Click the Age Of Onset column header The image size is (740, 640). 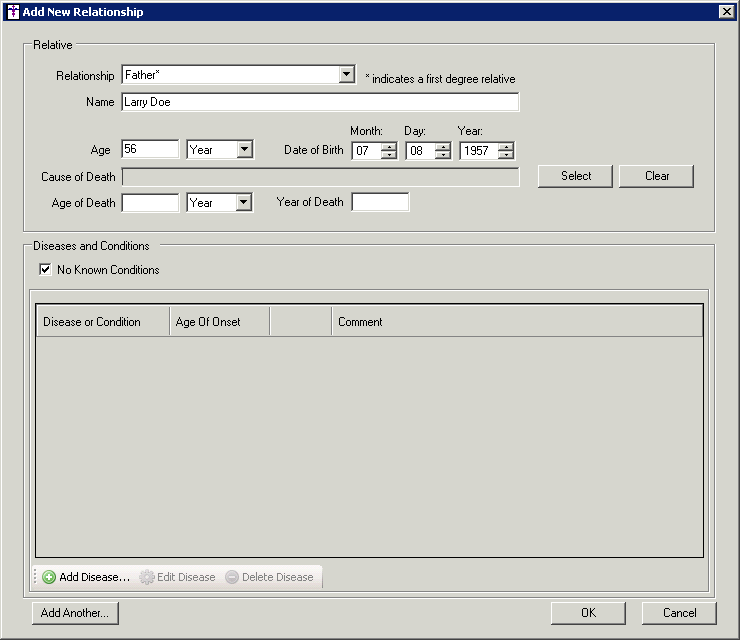coord(219,322)
